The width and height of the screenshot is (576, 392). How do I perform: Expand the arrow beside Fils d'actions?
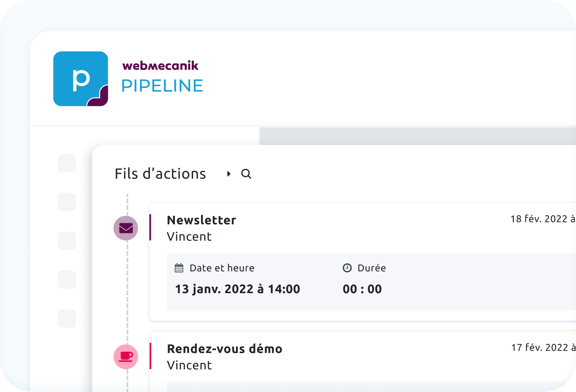(x=229, y=174)
